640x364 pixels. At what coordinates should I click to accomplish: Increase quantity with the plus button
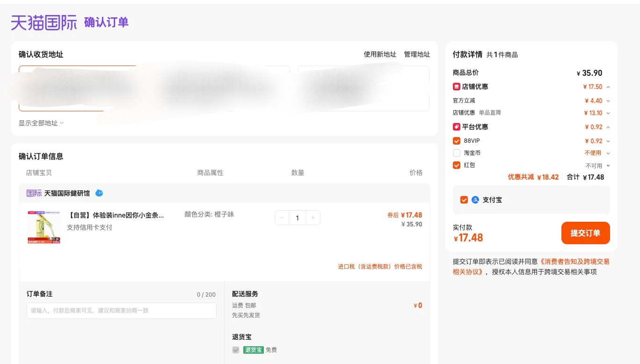[x=313, y=218]
